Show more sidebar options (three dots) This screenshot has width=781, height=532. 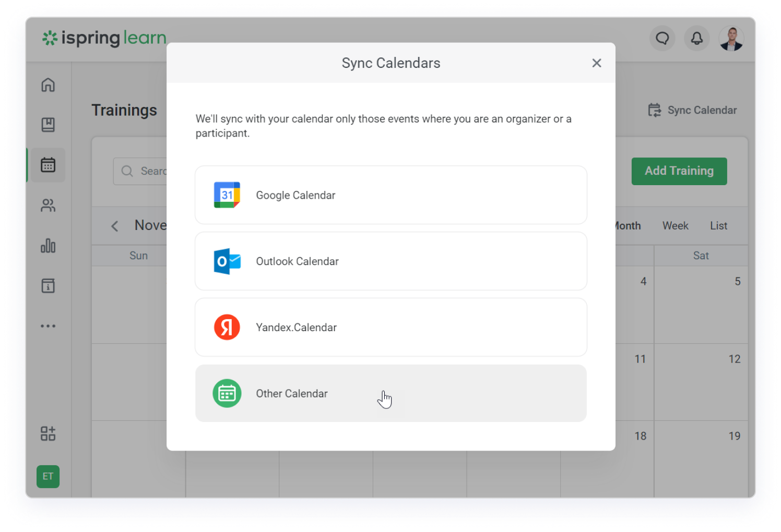[48, 326]
